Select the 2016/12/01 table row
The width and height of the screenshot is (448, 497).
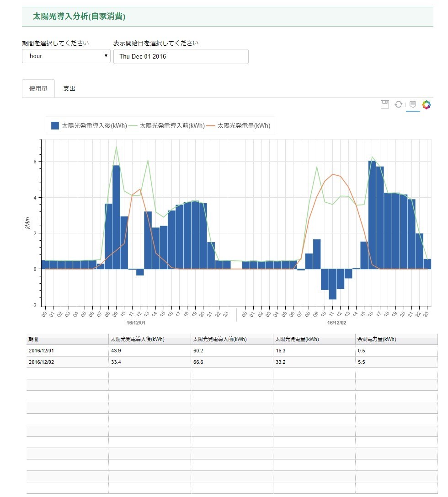pyautogui.click(x=232, y=351)
